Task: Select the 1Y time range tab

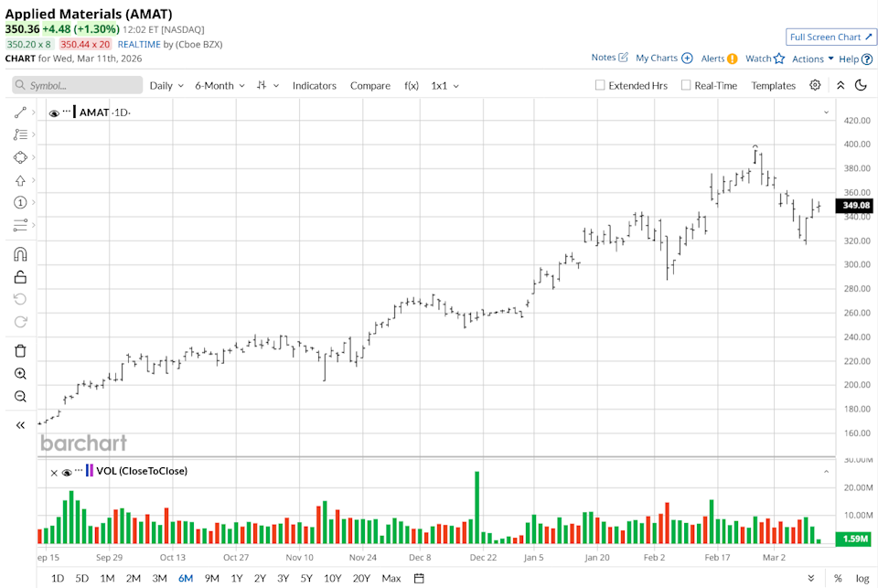Action: pyautogui.click(x=236, y=578)
